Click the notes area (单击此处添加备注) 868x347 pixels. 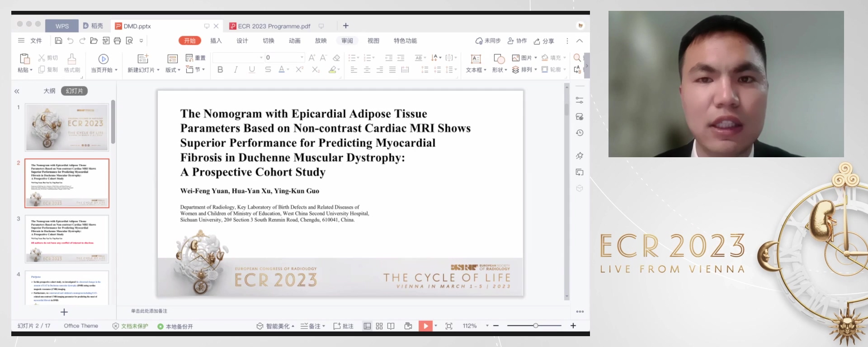click(149, 311)
